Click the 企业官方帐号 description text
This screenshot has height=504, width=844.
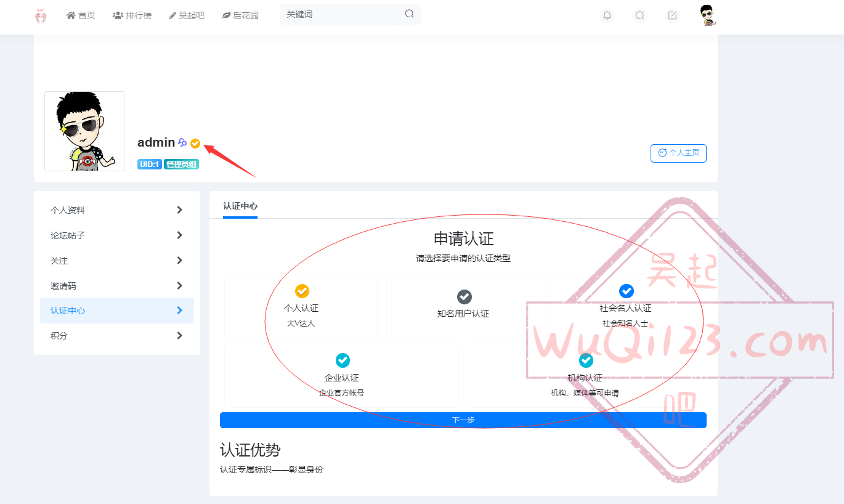coord(342,392)
